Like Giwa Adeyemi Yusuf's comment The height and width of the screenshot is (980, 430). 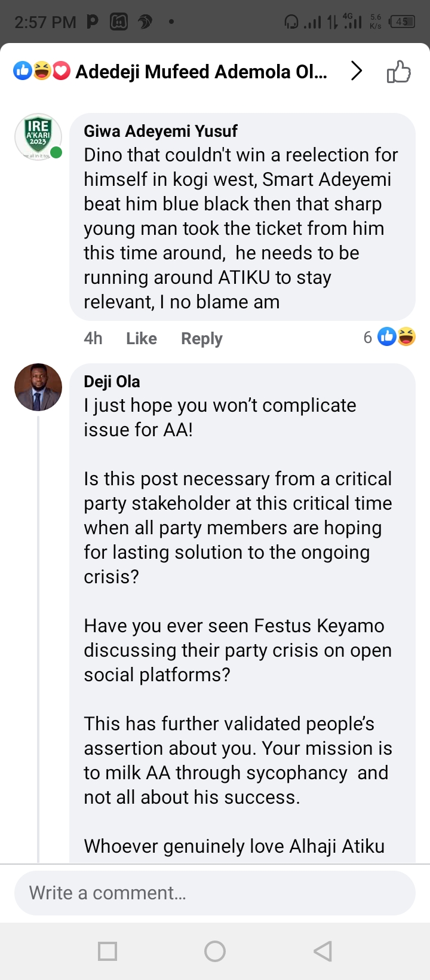tap(142, 339)
